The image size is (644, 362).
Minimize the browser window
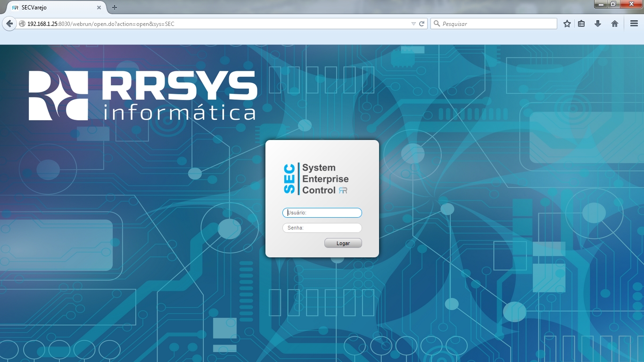click(601, 4)
